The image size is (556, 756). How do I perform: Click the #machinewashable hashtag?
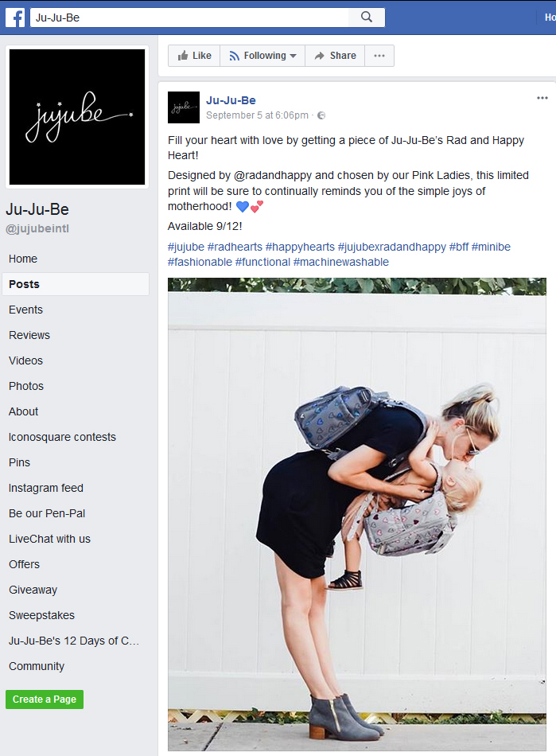click(340, 262)
